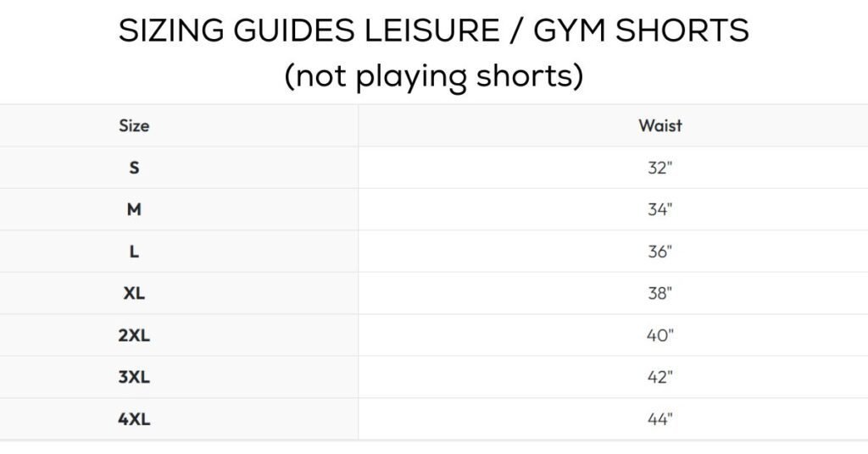Select the S size cell
The height and width of the screenshot is (454, 868).
click(x=134, y=168)
